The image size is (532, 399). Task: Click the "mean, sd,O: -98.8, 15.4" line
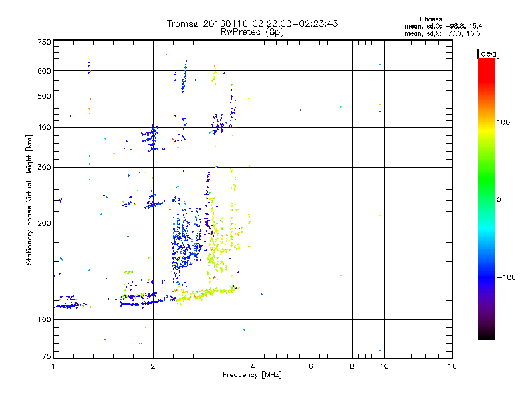pyautogui.click(x=443, y=26)
